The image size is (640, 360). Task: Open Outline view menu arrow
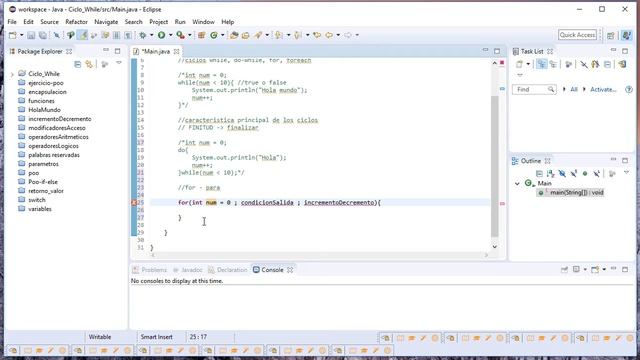[626, 173]
